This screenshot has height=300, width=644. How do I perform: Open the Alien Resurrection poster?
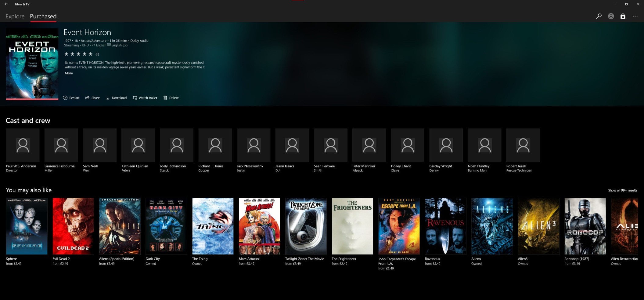pyautogui.click(x=624, y=226)
